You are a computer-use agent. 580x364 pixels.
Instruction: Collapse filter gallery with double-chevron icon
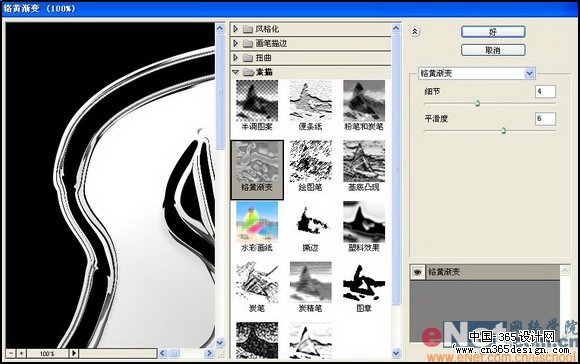coord(415,32)
